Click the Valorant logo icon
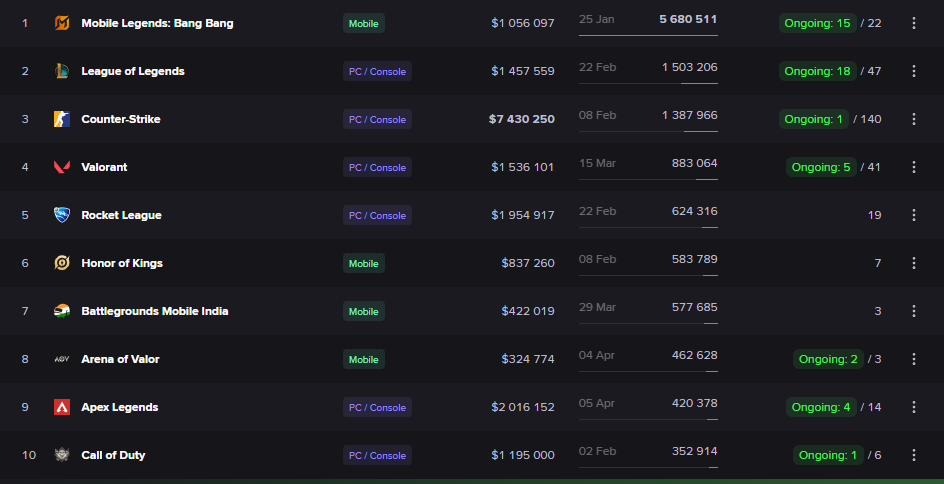The height and width of the screenshot is (484, 944). coord(61,167)
